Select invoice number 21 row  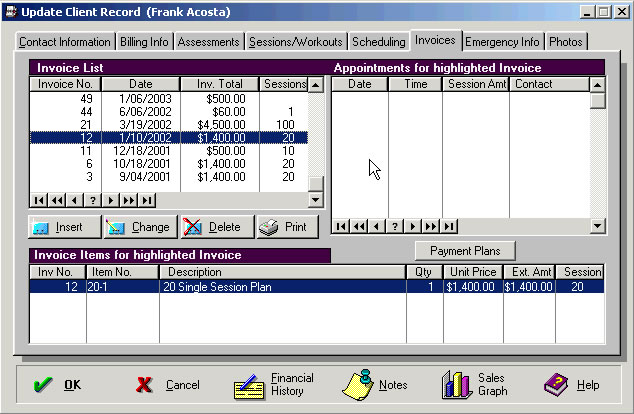168,123
